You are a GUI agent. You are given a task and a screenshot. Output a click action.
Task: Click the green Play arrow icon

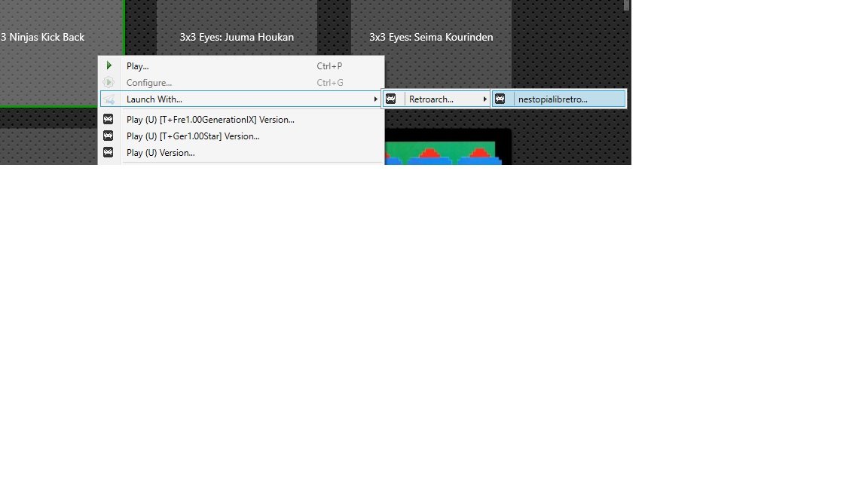pyautogui.click(x=109, y=66)
